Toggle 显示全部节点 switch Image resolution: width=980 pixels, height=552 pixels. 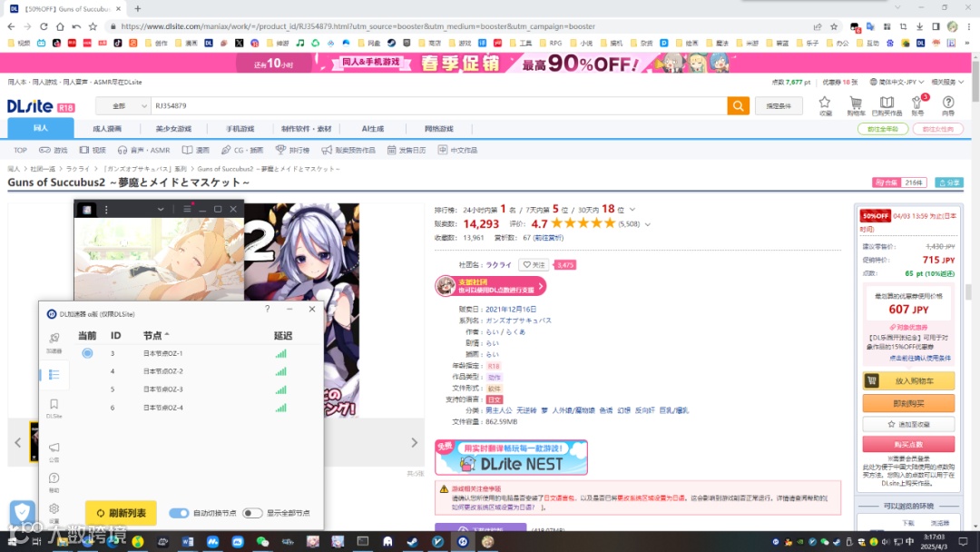(x=252, y=513)
